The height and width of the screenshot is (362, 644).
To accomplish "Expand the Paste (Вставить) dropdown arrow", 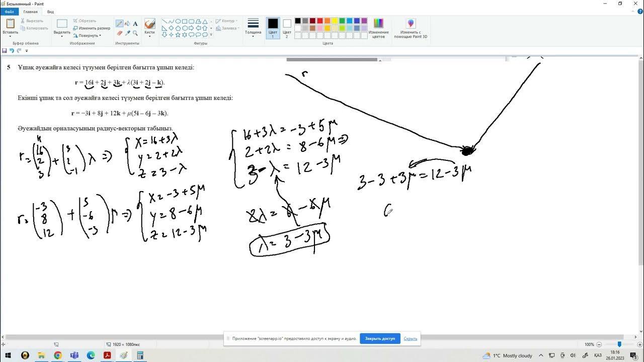I will pyautogui.click(x=10, y=36).
